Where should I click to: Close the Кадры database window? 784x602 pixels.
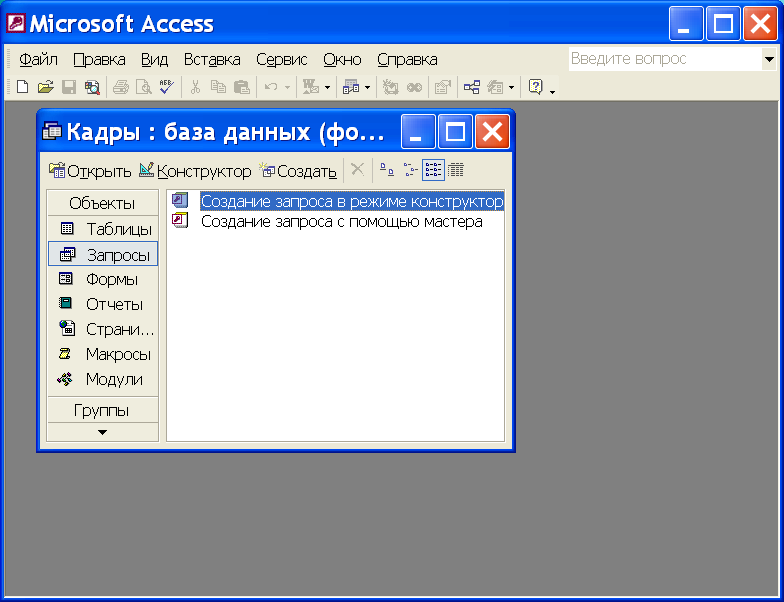492,132
